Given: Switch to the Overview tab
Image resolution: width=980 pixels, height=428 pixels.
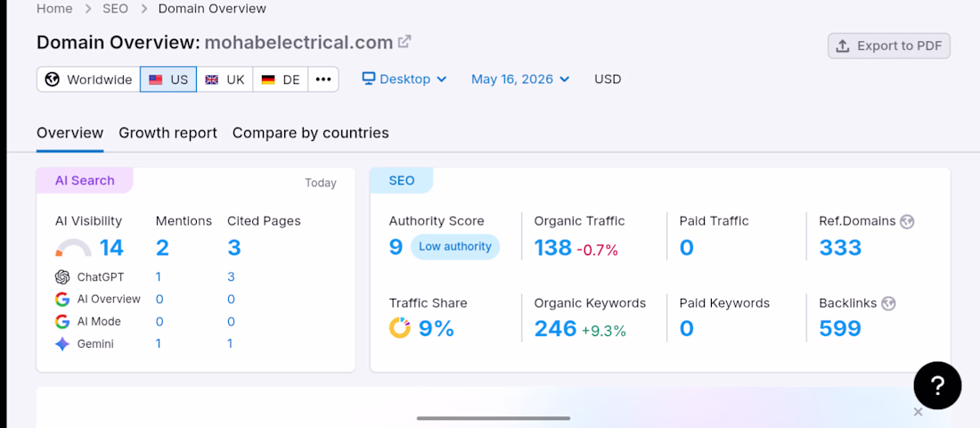Looking at the screenshot, I should [70, 133].
